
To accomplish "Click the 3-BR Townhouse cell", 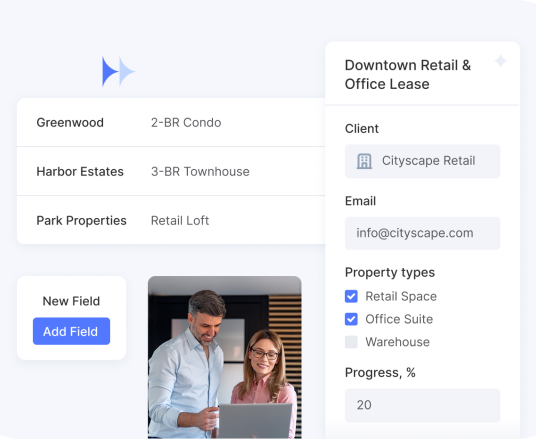I will point(200,171).
